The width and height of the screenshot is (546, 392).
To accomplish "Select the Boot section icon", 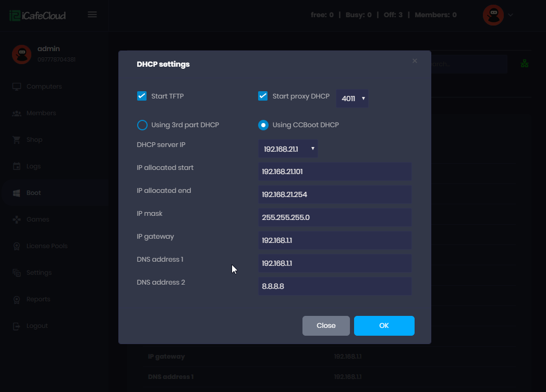I will [16, 192].
